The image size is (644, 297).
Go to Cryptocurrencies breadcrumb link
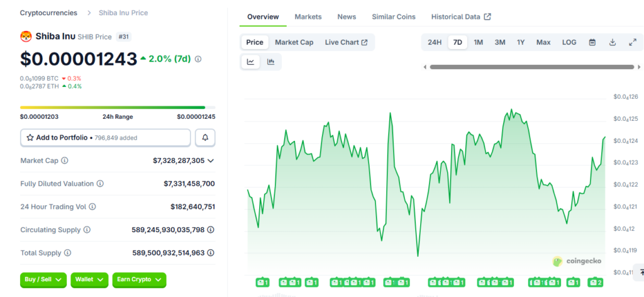pos(48,13)
